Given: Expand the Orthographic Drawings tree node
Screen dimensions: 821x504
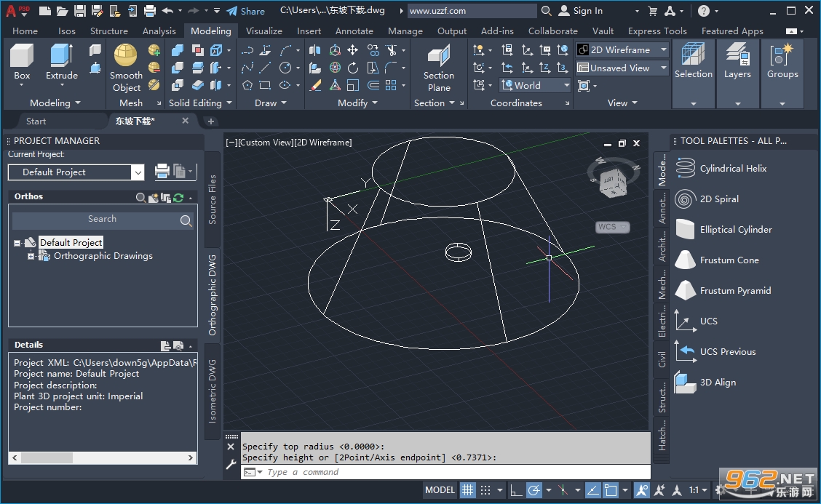Looking at the screenshot, I should (31, 256).
